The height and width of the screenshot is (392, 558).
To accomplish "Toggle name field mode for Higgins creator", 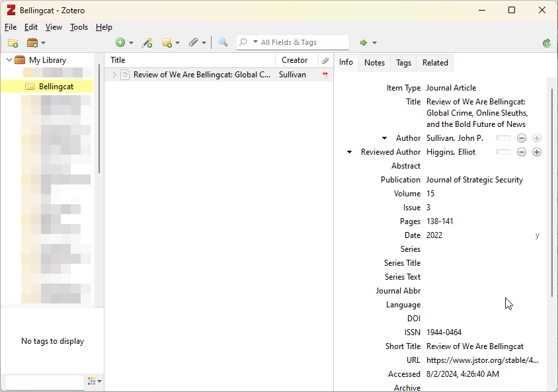I will click(x=503, y=152).
